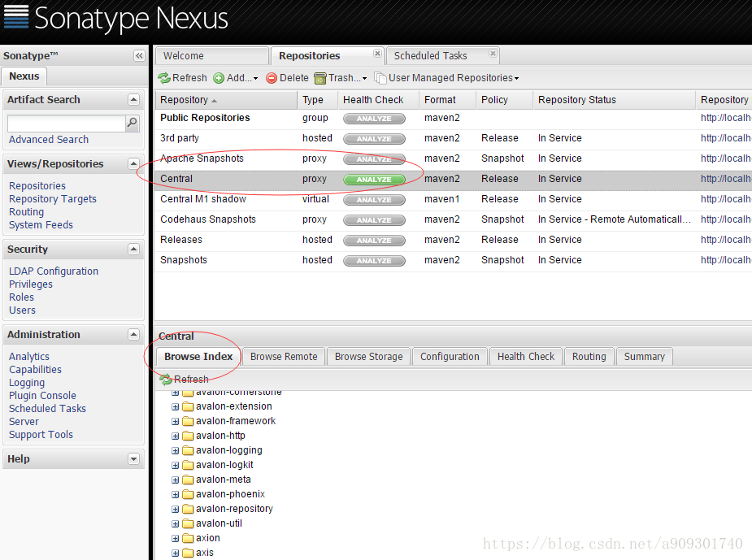Collapse the Security panel
Screen dimensions: 752x560
click(133, 249)
